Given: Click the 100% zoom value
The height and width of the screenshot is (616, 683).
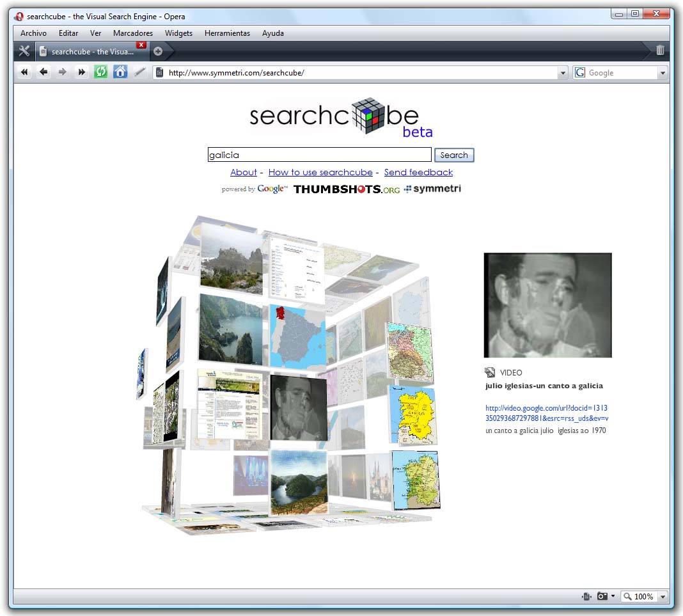Looking at the screenshot, I should point(643,596).
